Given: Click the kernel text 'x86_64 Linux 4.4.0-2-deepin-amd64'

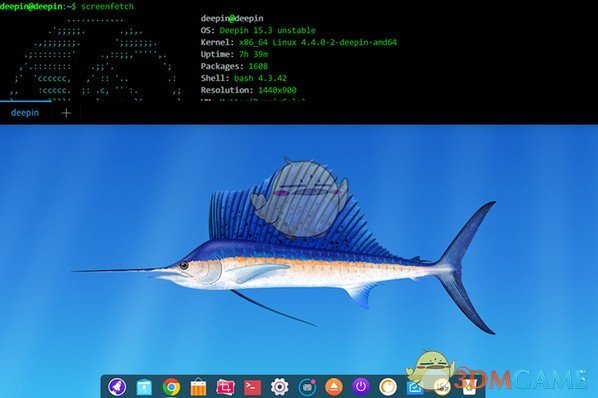Looking at the screenshot, I should (x=318, y=42).
